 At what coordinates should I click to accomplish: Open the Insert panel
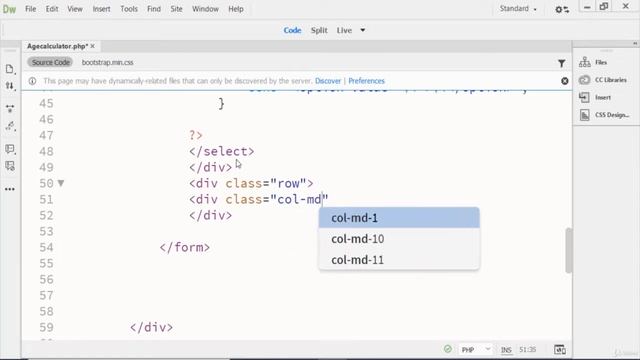point(595,97)
